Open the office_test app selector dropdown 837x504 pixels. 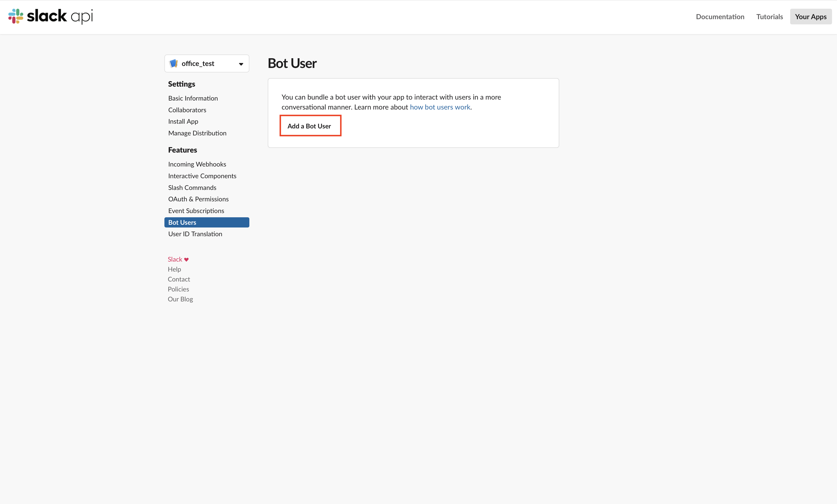207,63
